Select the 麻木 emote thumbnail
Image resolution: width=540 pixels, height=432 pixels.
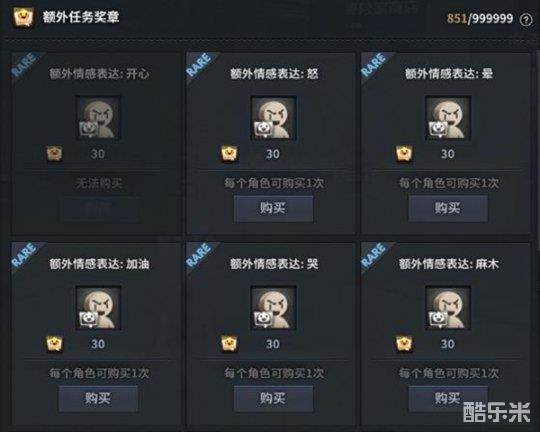[x=448, y=308]
